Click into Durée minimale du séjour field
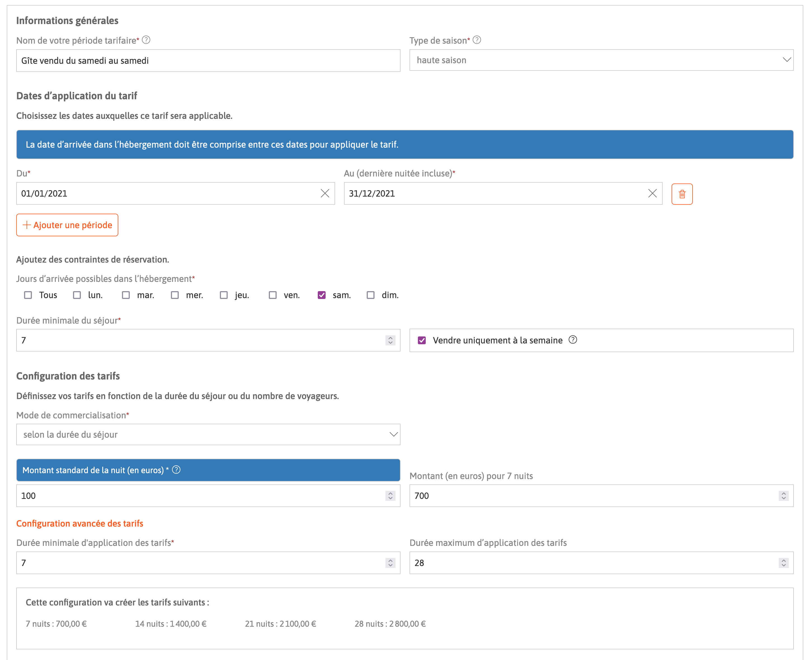The height and width of the screenshot is (660, 812). pyautogui.click(x=208, y=340)
